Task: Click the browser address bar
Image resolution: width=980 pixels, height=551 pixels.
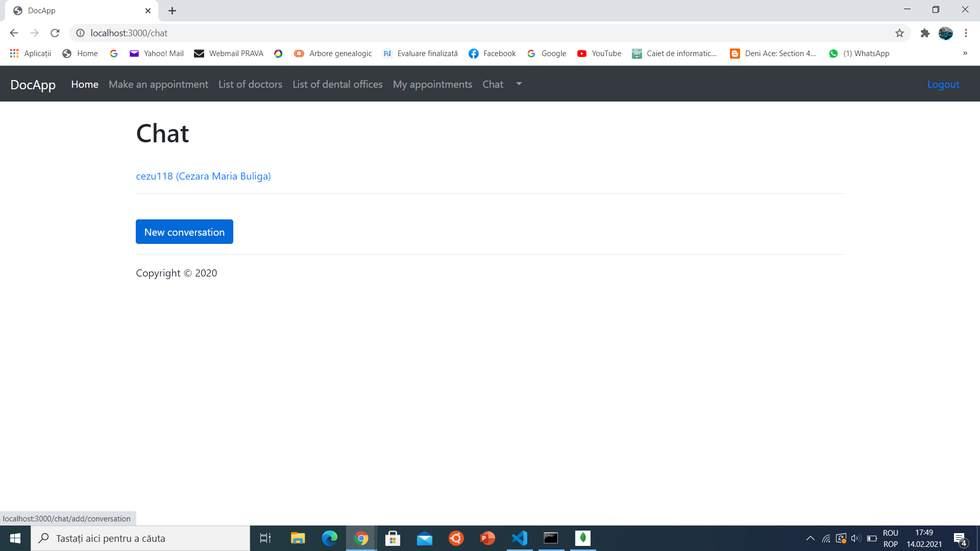Action: pos(306,33)
